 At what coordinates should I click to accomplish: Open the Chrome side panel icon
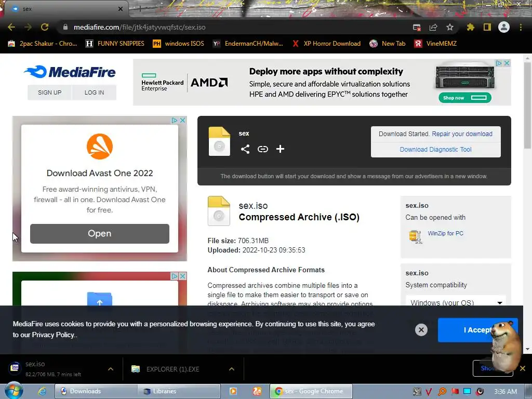487,27
